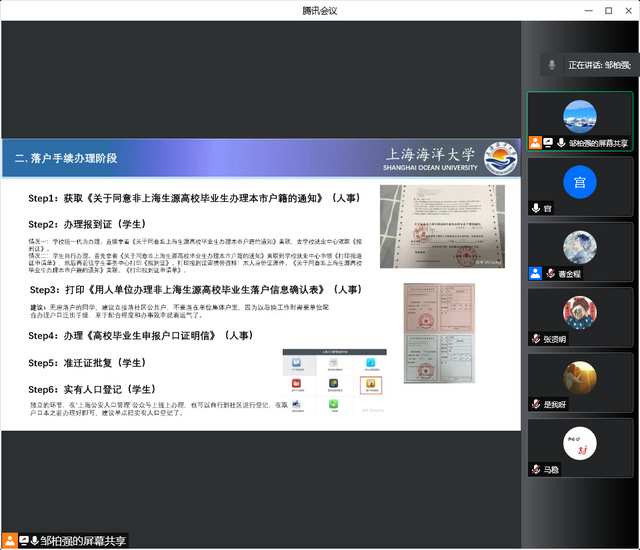Image resolution: width=640 pixels, height=550 pixels.
Task: Select the blue 官 avatar circle
Action: (x=580, y=182)
